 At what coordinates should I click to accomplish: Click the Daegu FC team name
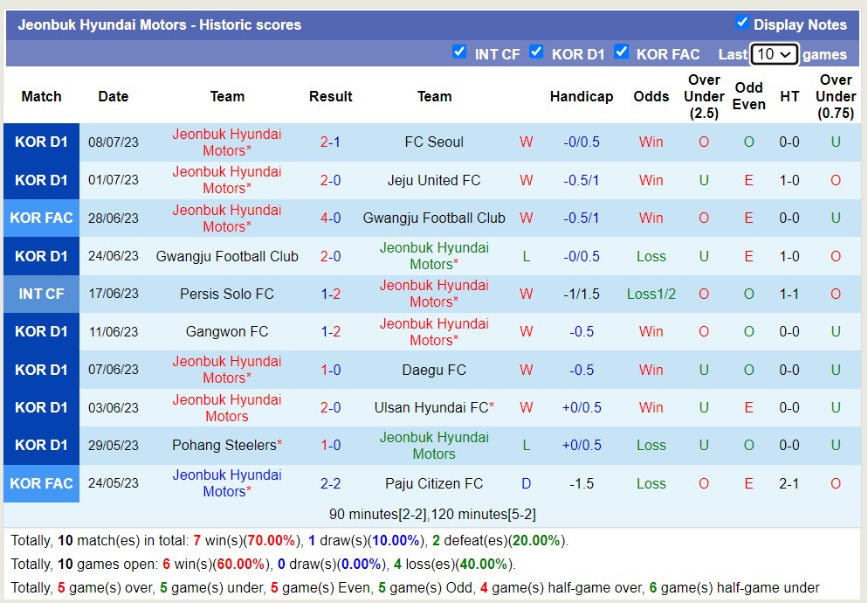[x=434, y=370]
